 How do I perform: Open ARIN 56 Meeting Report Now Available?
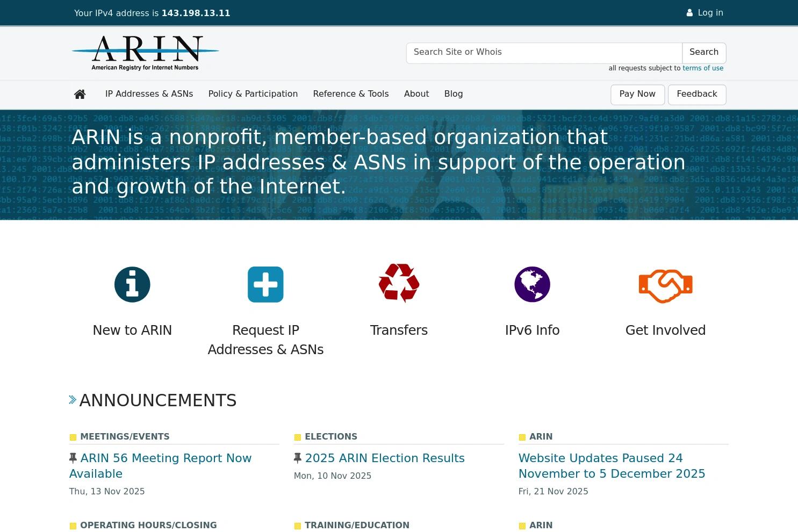point(160,466)
